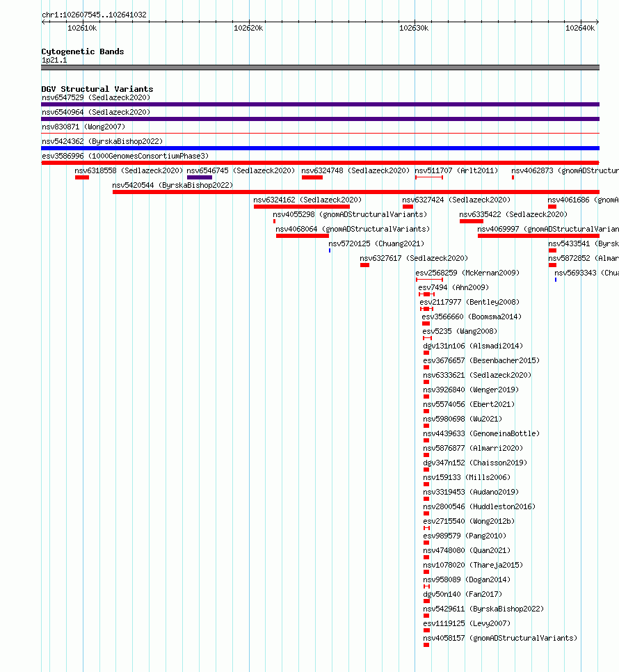Viewport: 619px width, 672px height.
Task: Click esv7494 (Ahn2009) label
Action: coord(453,287)
